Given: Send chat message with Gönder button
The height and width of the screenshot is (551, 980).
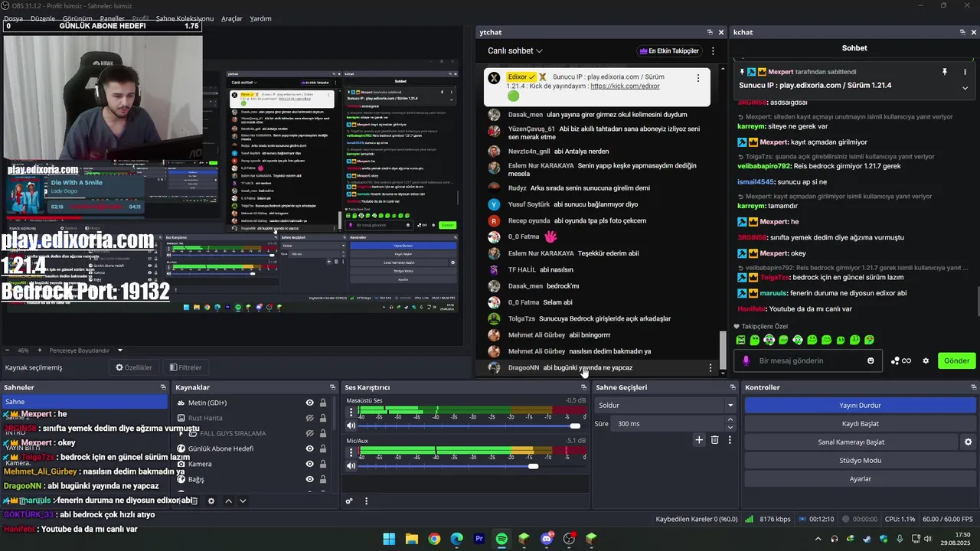Looking at the screenshot, I should pos(956,361).
